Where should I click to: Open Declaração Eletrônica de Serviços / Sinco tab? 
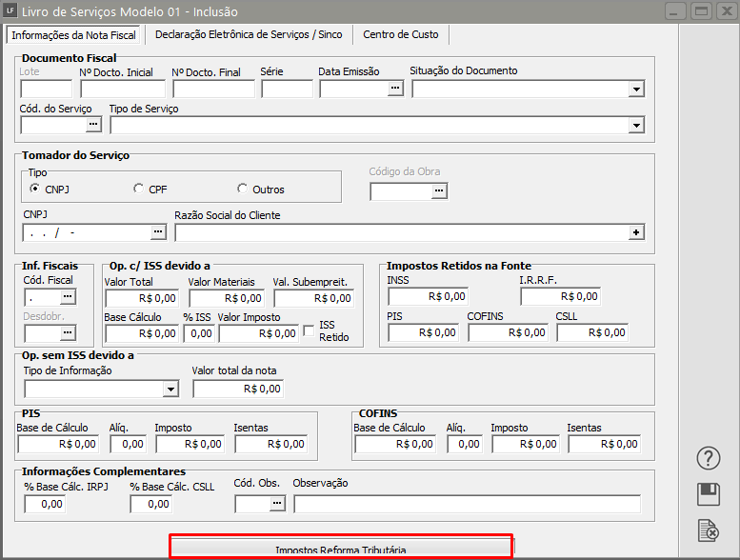[x=249, y=34]
